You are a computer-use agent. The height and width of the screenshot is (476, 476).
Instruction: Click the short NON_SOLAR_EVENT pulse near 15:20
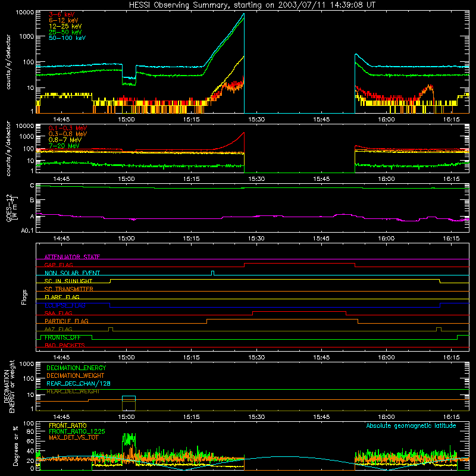pos(212,273)
